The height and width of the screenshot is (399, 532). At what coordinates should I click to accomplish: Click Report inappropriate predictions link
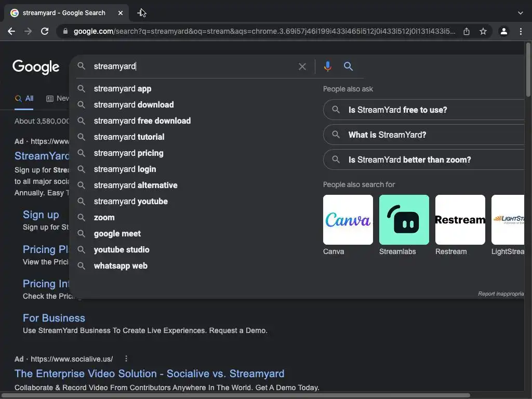coord(501,294)
